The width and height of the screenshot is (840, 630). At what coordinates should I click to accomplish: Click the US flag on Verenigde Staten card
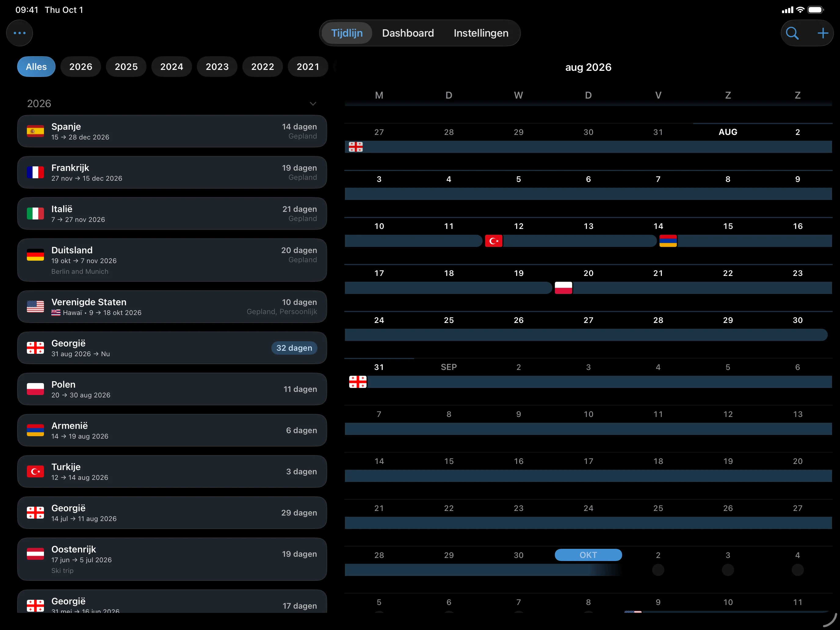click(x=35, y=306)
